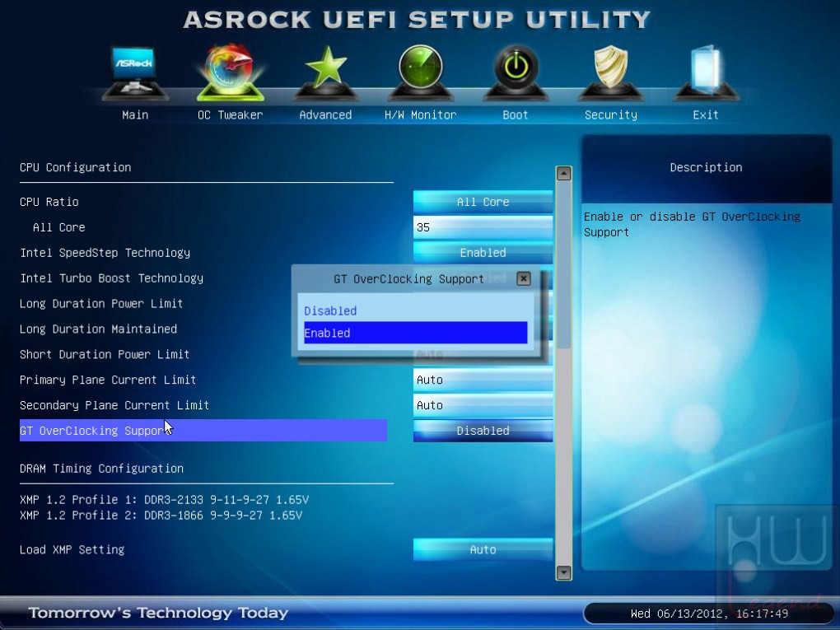Select Primary Plane Current Limit row

(108, 380)
